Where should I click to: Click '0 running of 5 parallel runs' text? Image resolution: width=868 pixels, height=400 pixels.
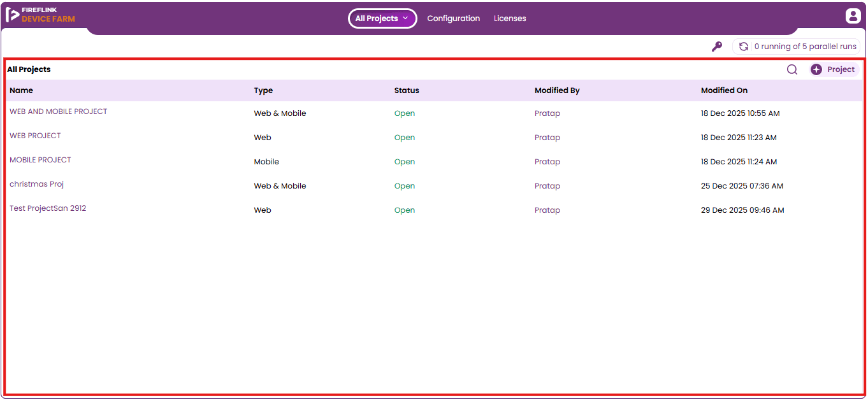[x=806, y=46]
